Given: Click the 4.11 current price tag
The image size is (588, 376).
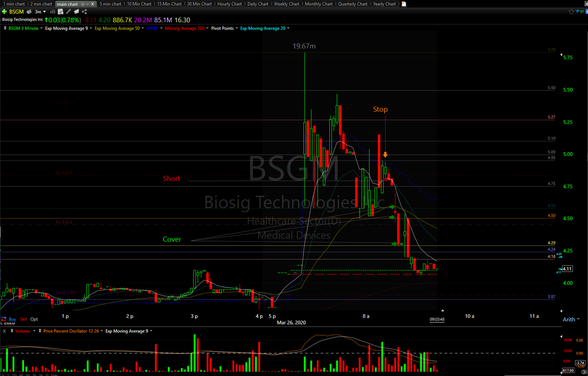Looking at the screenshot, I should pos(567,269).
